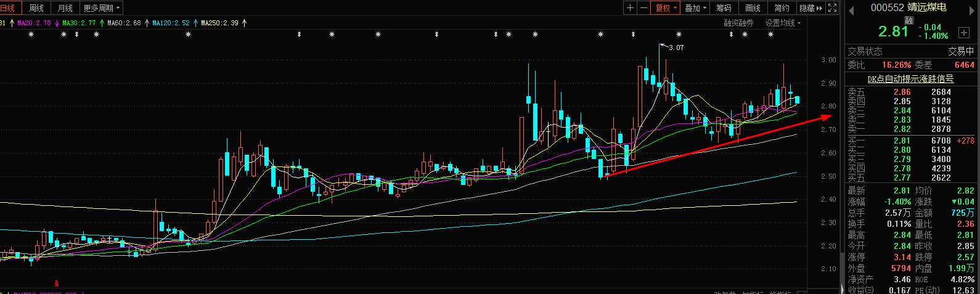This screenshot has height=294, width=980.
Task: Click the 3.07 high price marker
Action: pyautogui.click(x=676, y=47)
